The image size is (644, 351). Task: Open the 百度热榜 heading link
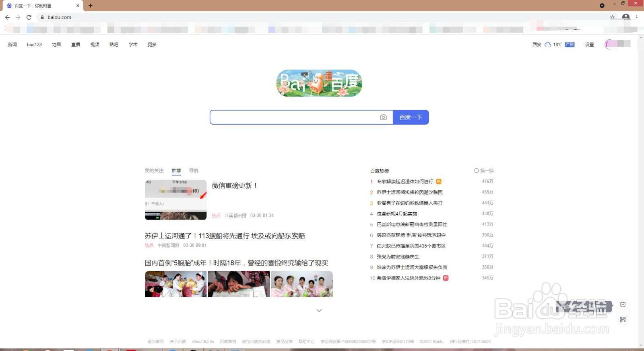point(380,171)
